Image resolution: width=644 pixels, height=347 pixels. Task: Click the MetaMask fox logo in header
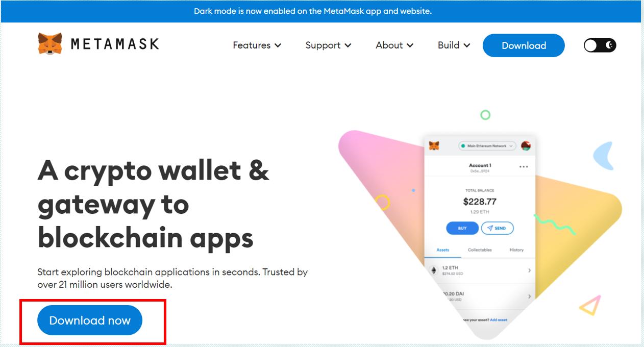coord(49,44)
